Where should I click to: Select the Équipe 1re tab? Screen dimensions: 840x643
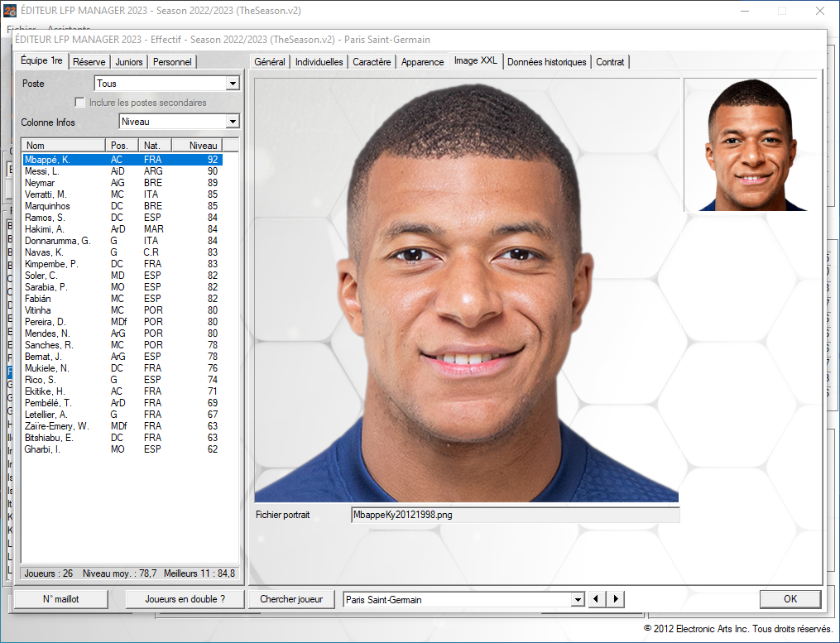(41, 60)
